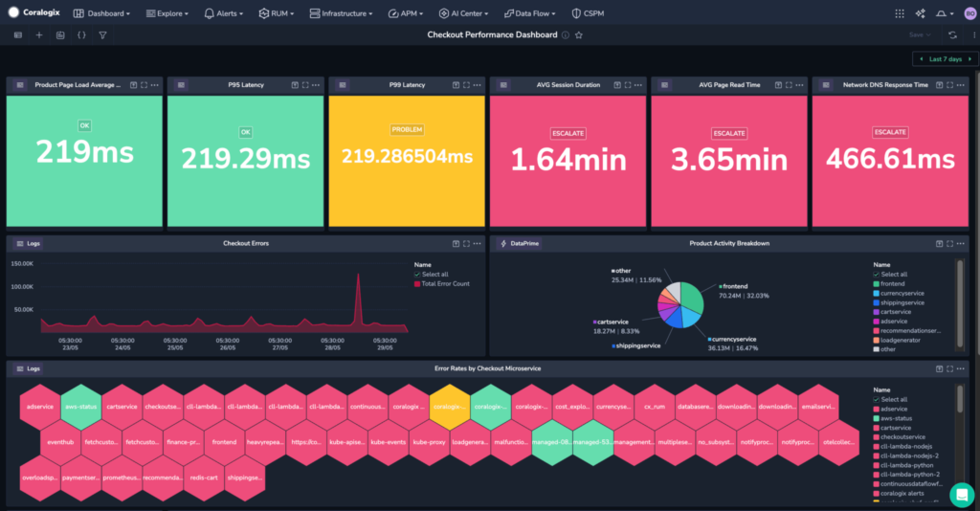Open the AI sparkle assistant icon
Viewport: 980px width, 511px height.
[x=921, y=13]
